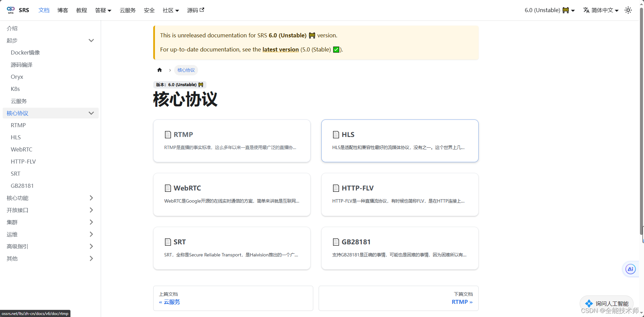Click the SRS brand text
The image size is (644, 317).
24,10
